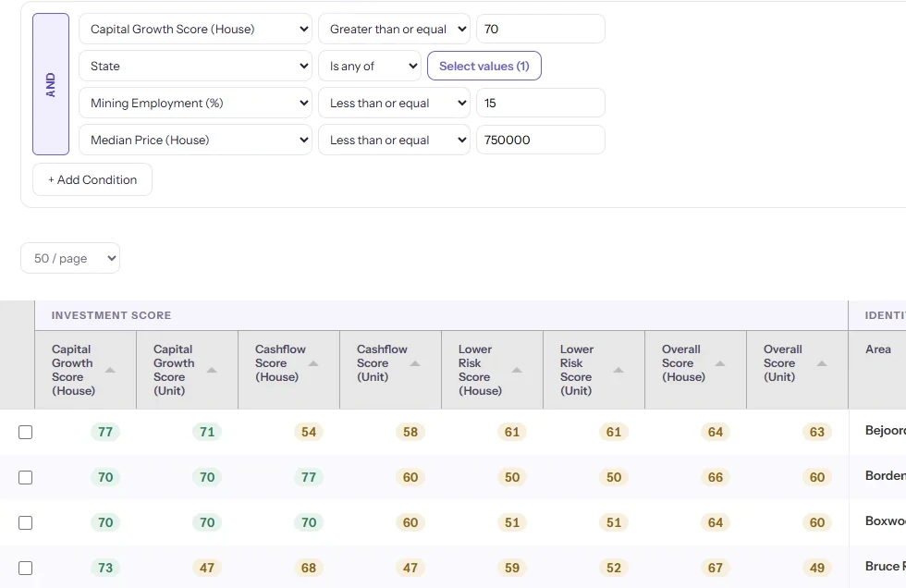Viewport: 906px width, 588px height.
Task: Open the State field dropdown
Action: [195, 66]
